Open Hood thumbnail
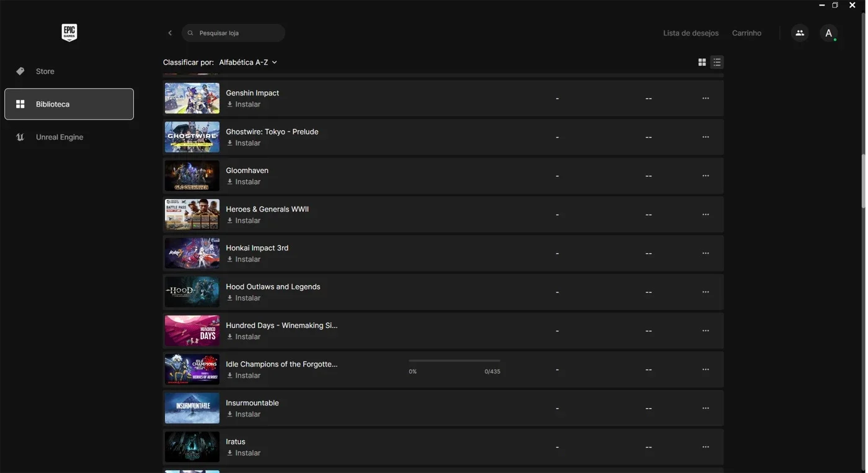The image size is (868, 473). tap(192, 292)
